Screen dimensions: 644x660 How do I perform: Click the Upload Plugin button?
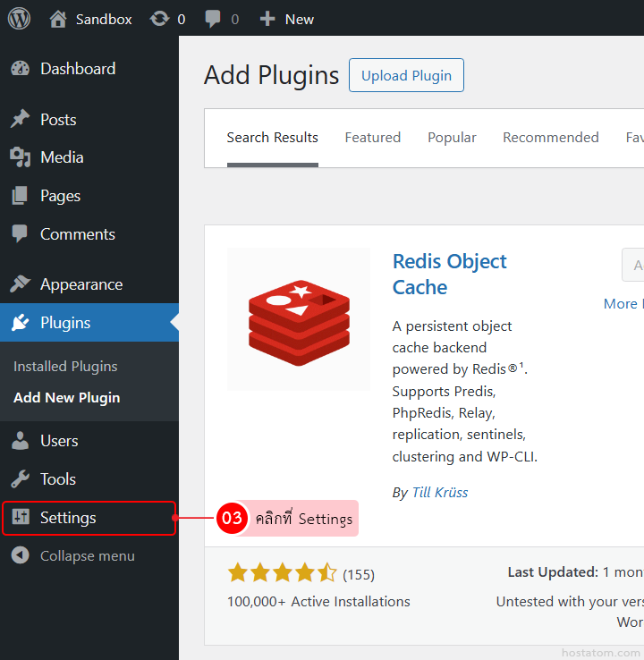tap(406, 76)
